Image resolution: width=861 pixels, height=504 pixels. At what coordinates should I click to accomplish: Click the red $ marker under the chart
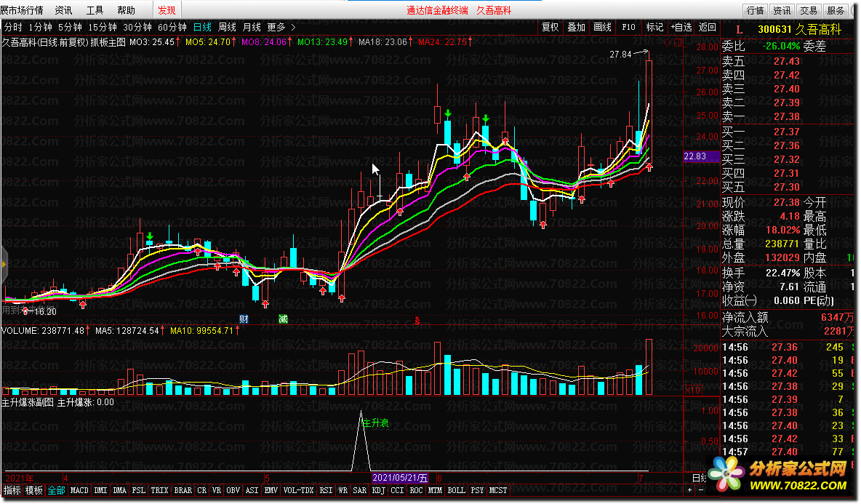click(x=417, y=321)
